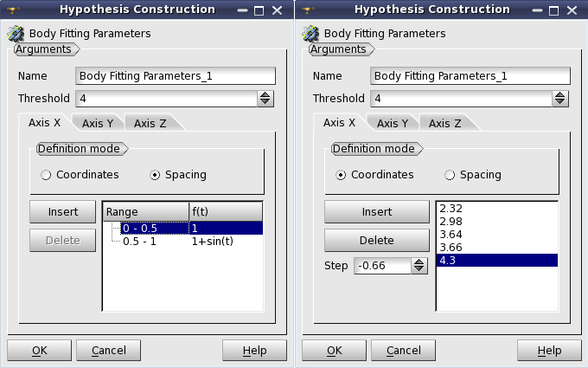Image resolution: width=588 pixels, height=368 pixels.
Task: Minimize the right Hypothesis Construction window
Action: [x=537, y=10]
